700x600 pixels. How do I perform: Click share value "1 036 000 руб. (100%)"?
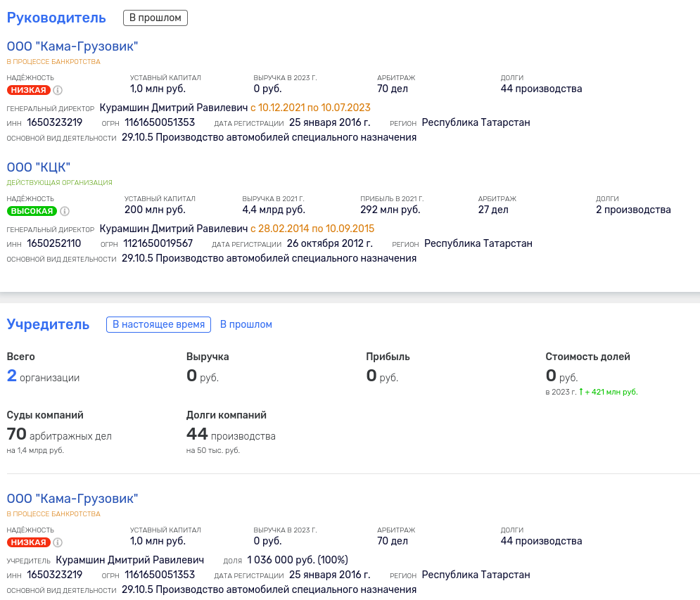tap(298, 561)
